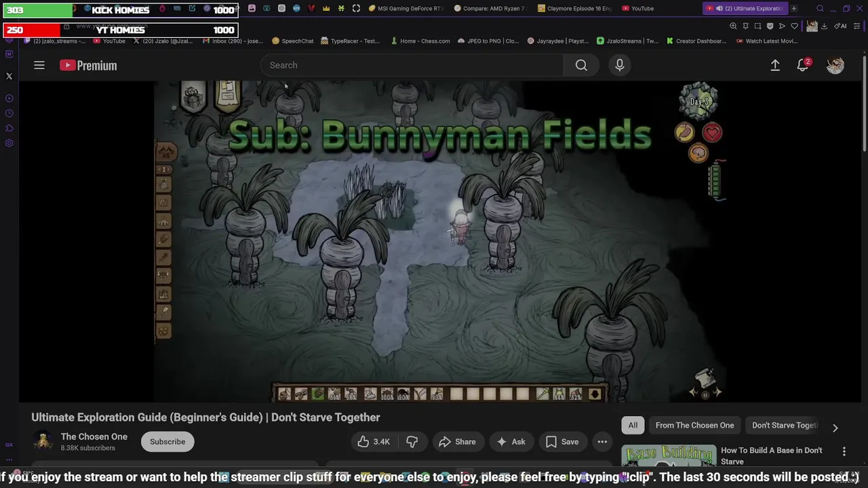Subscribe to The Chosen One
The width and height of the screenshot is (868, 488).
pyautogui.click(x=167, y=442)
